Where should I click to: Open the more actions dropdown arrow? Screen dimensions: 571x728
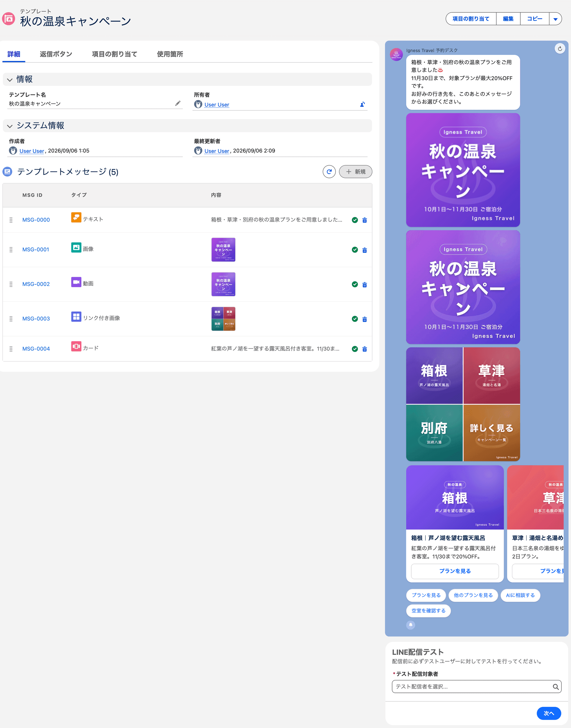coord(555,19)
